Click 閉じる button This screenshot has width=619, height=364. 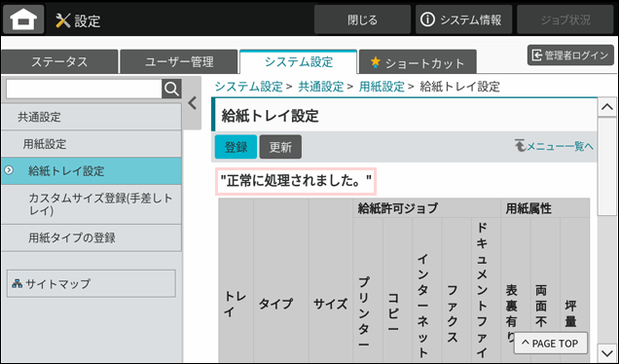[362, 19]
